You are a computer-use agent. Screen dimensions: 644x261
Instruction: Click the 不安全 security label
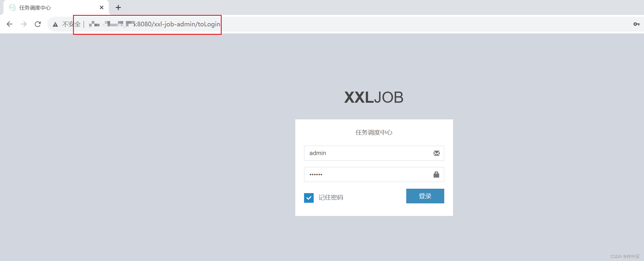71,24
